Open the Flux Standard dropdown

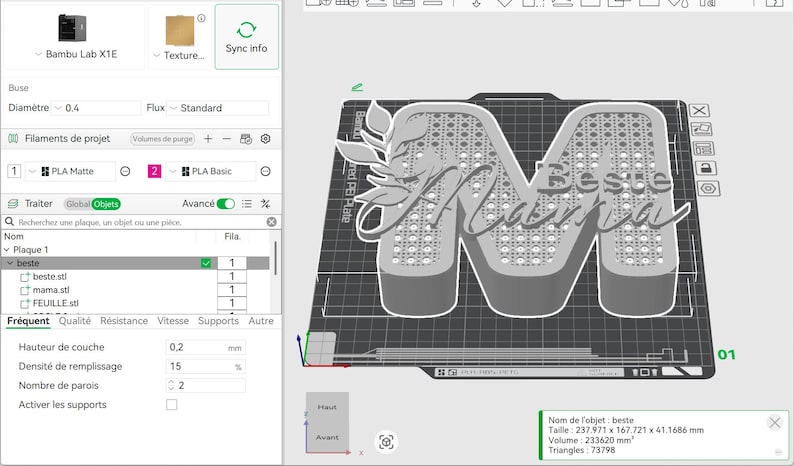[218, 108]
